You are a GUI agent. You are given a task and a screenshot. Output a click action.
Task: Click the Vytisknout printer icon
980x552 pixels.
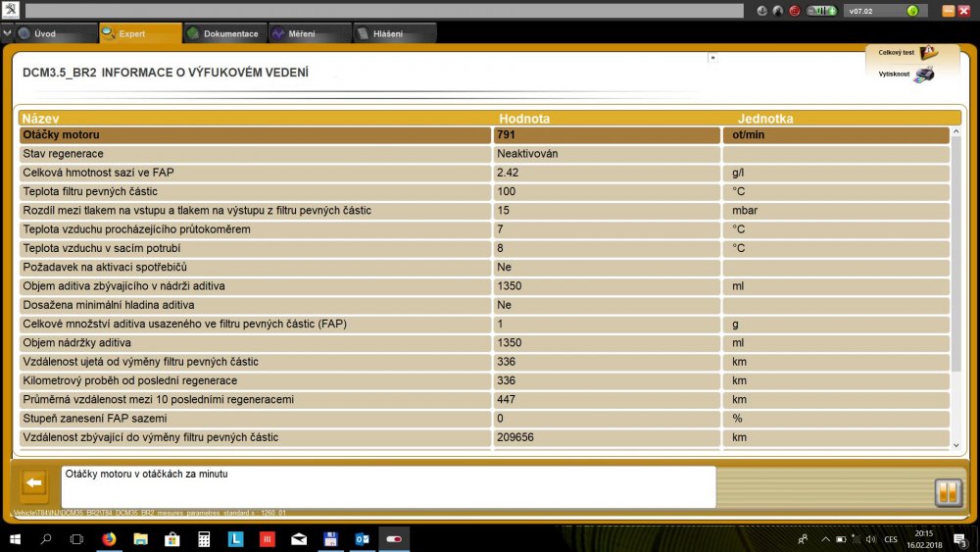click(924, 75)
